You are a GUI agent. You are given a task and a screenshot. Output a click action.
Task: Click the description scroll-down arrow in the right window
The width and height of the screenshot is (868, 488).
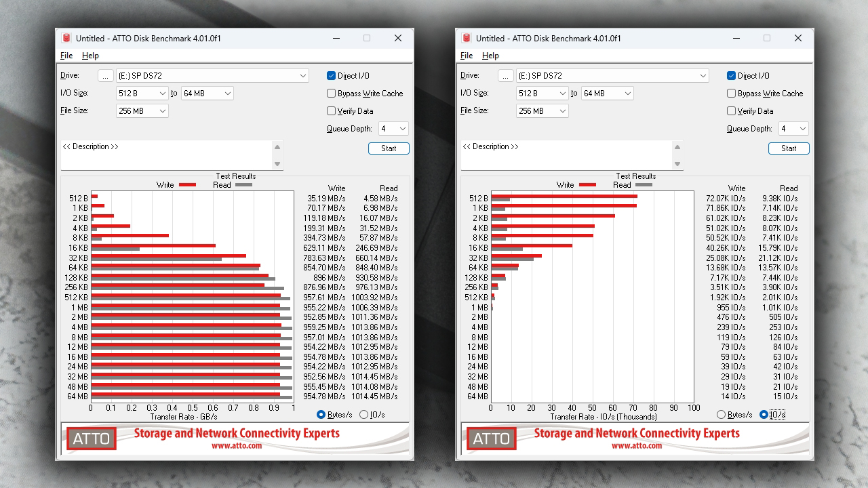coord(677,164)
